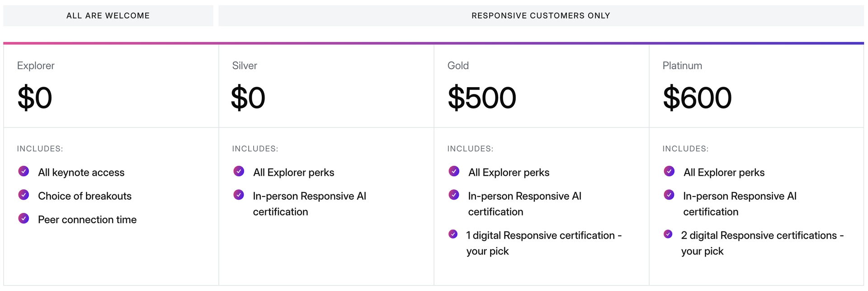The image size is (868, 291).
Task: Click the checkmark beside Peer connection time
Action: click(x=24, y=219)
